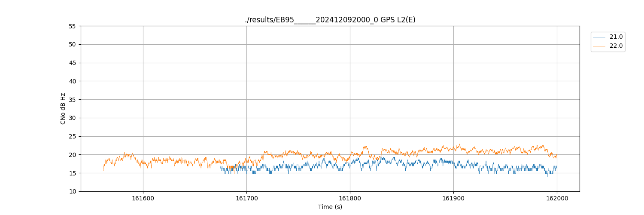Click the 20 y-axis tick label
644x215 pixels.
point(72,155)
